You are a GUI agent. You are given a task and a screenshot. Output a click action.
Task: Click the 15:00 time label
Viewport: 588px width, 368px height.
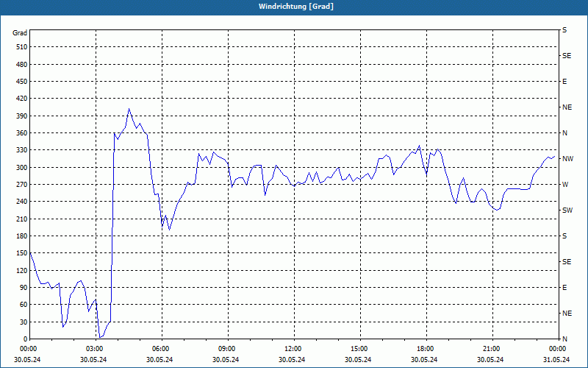[359, 349]
